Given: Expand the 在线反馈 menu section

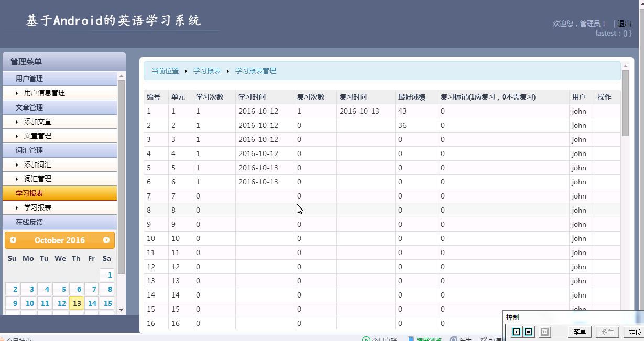Looking at the screenshot, I should tap(60, 222).
